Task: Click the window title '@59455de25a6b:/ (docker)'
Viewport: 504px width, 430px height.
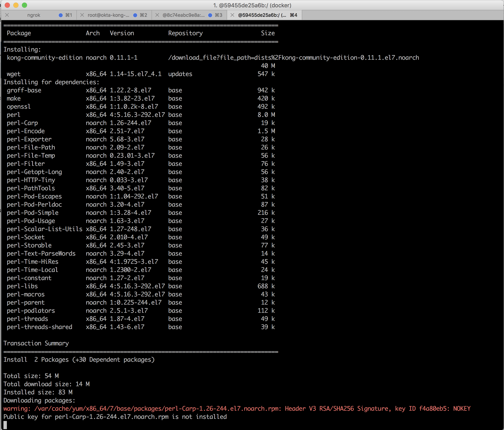Action: pyautogui.click(x=252, y=5)
